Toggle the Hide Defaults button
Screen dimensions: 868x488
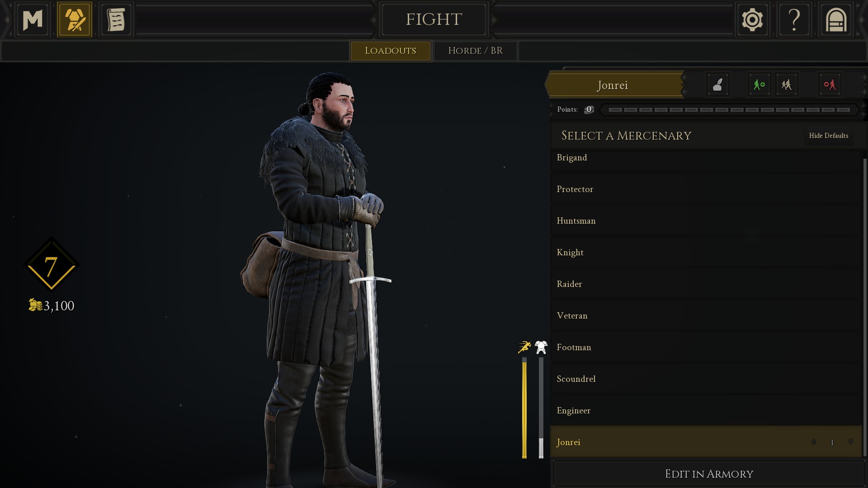829,136
